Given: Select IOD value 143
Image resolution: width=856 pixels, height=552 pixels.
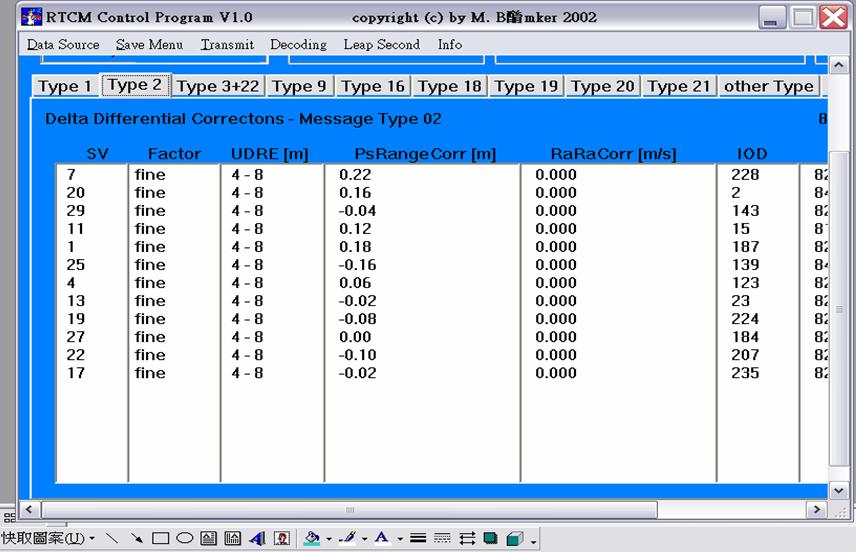Looking at the screenshot, I should pyautogui.click(x=745, y=211).
